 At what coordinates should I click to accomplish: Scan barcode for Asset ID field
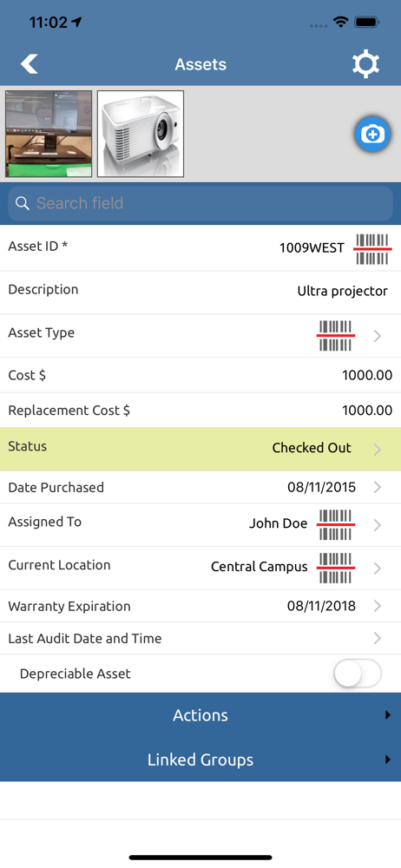pyautogui.click(x=372, y=248)
